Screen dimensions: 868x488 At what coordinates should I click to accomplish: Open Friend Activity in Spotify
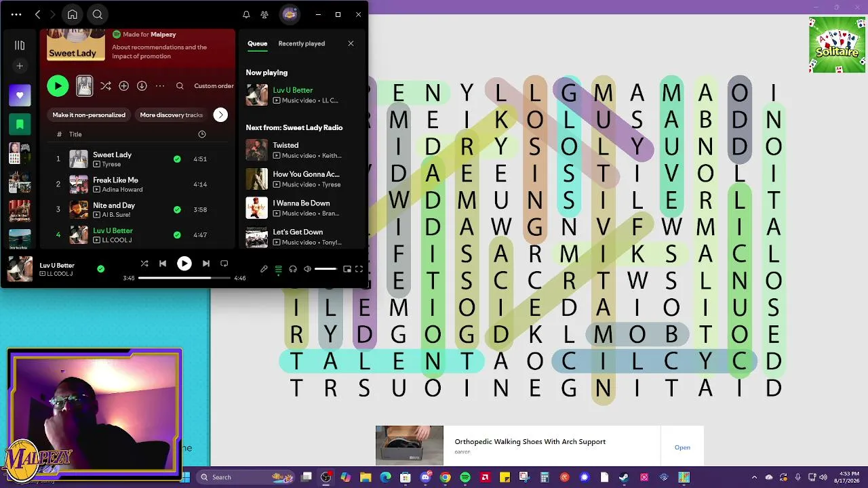coord(264,14)
